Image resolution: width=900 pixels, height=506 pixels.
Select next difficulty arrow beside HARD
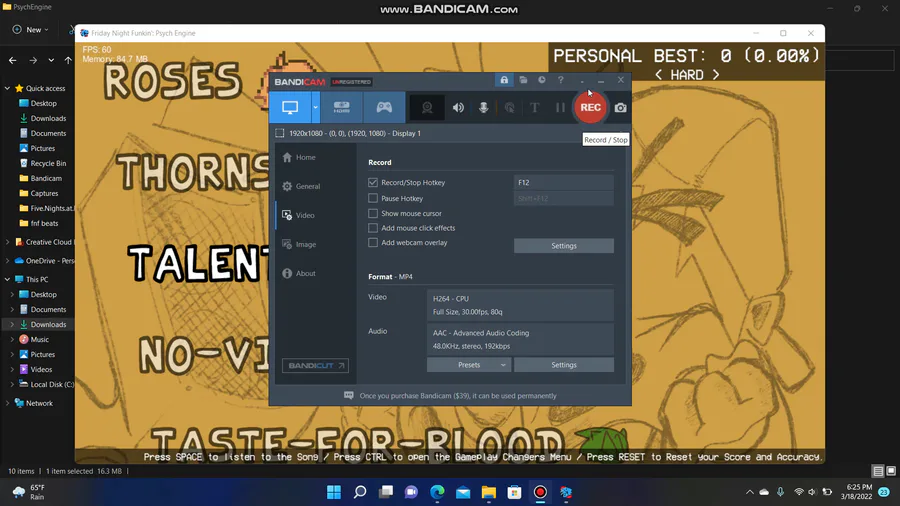(x=716, y=75)
